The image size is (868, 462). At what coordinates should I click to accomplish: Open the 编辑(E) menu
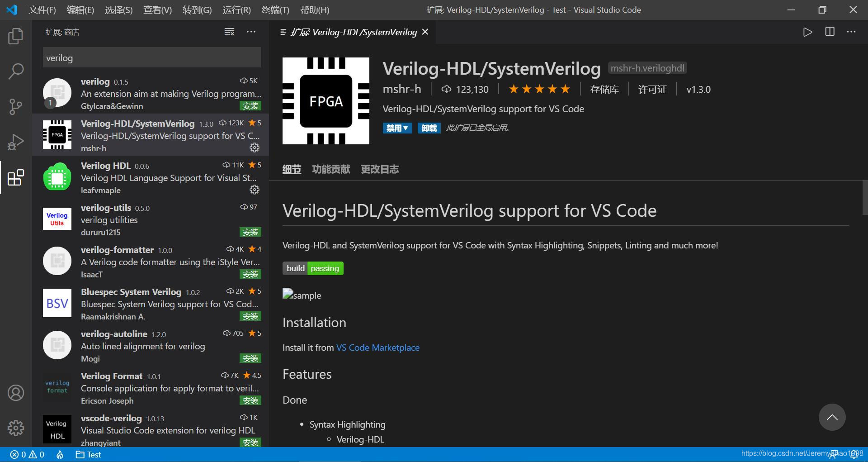tap(80, 10)
